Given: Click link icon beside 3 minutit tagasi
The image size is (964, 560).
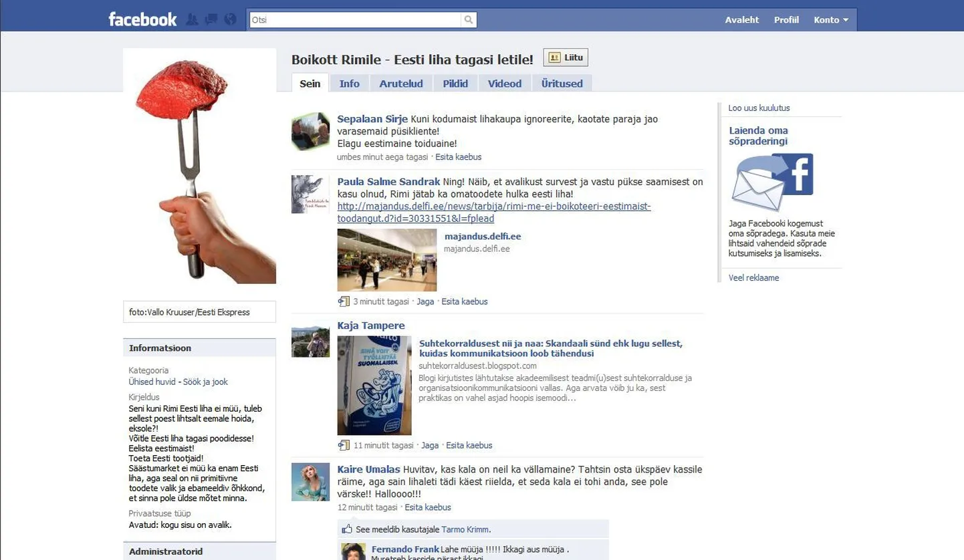Looking at the screenshot, I should click(344, 301).
